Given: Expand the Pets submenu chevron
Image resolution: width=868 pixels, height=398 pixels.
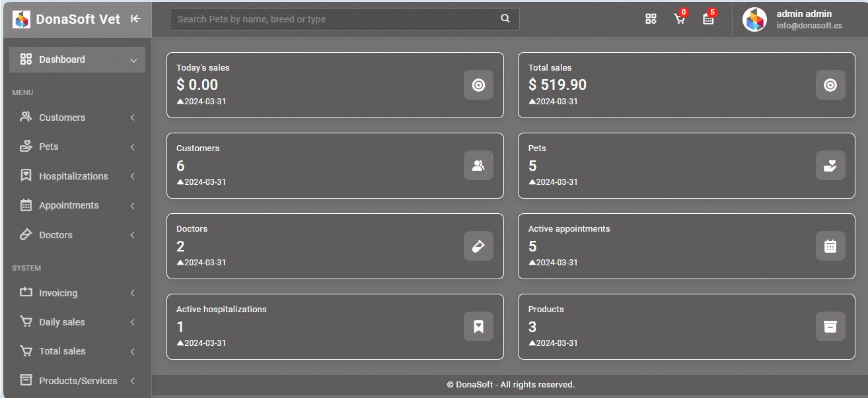Looking at the screenshot, I should pos(133,147).
